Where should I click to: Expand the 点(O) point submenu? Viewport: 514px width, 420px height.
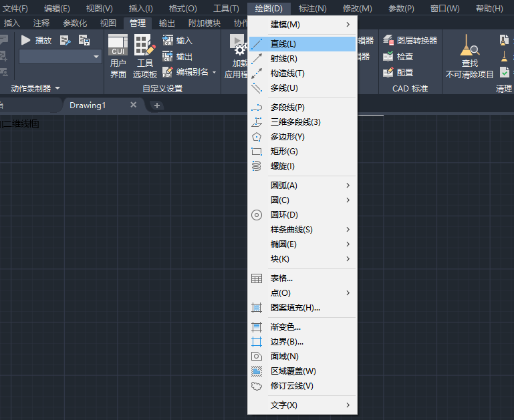[302, 293]
